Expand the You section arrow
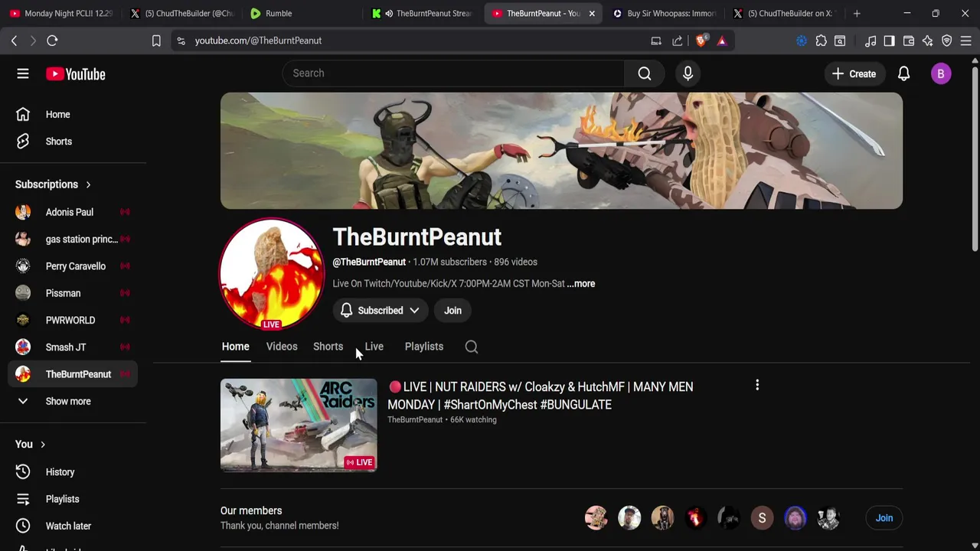The image size is (980, 551). click(x=43, y=445)
